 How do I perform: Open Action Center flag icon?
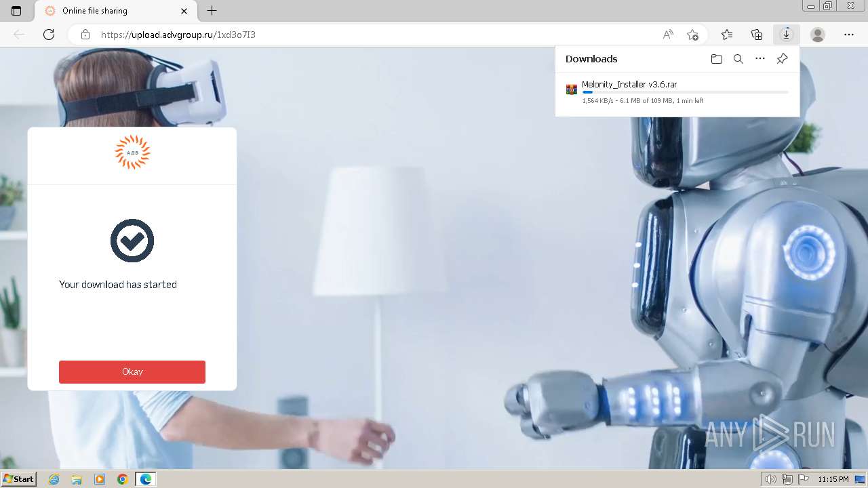(x=804, y=479)
